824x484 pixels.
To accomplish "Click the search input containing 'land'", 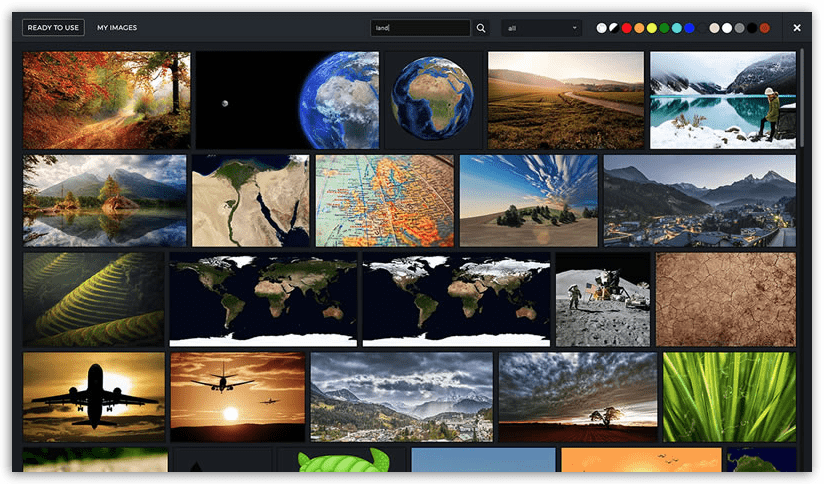I will [x=419, y=28].
